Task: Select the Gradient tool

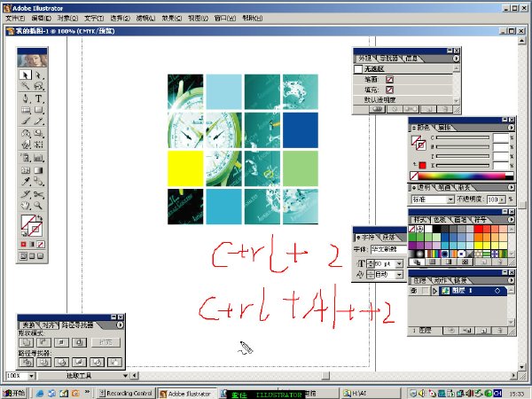Action: (39, 170)
